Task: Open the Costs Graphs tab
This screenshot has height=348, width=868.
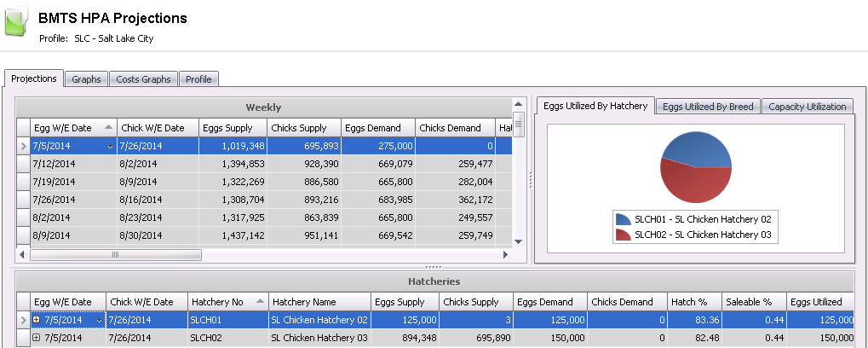Action: (144, 79)
